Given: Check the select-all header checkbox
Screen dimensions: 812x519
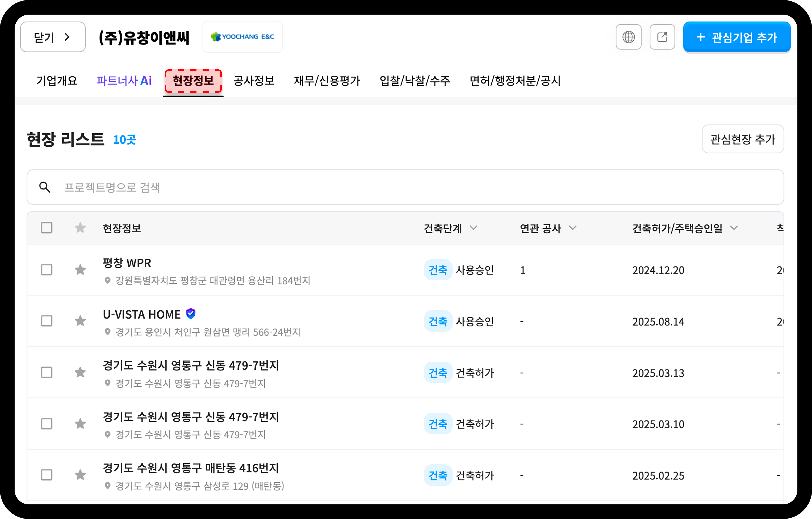Looking at the screenshot, I should pos(46,228).
